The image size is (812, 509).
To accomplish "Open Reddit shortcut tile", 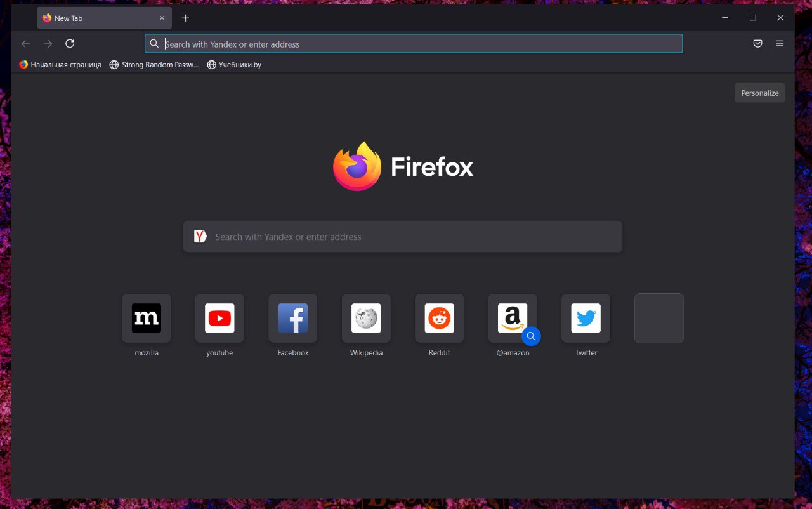I will point(439,319).
